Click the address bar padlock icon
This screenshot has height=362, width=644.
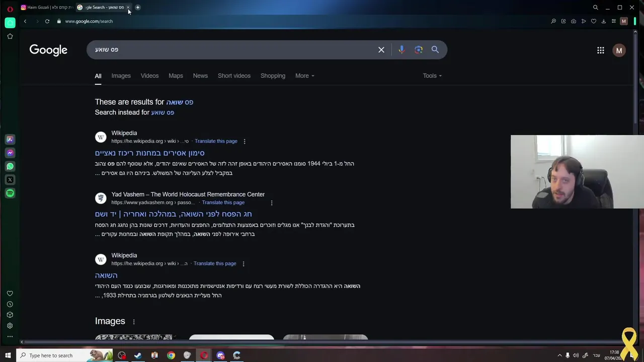coord(59,21)
